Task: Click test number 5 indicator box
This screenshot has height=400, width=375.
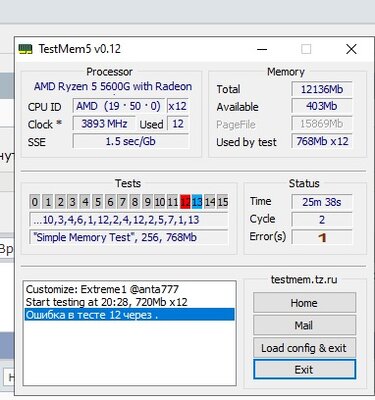Action: coord(97,202)
